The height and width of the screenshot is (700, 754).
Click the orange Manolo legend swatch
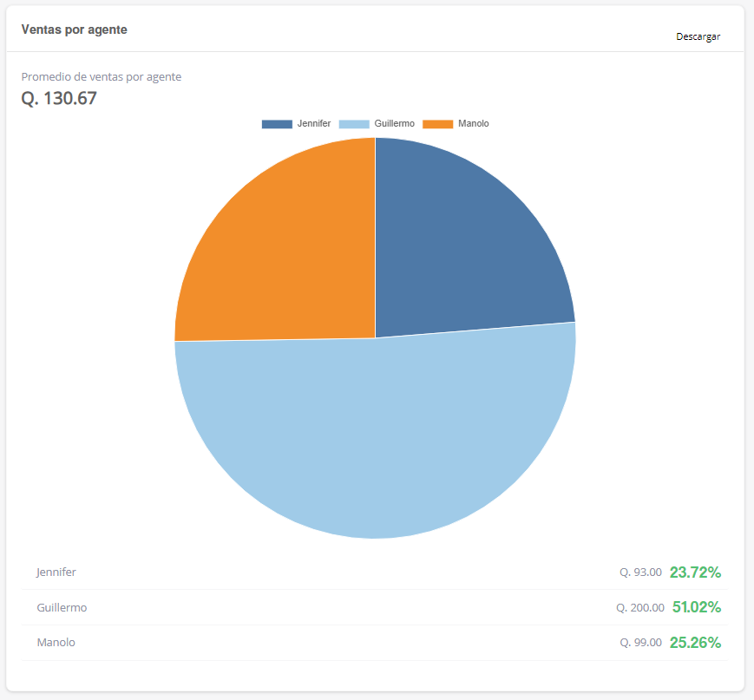pyautogui.click(x=437, y=124)
